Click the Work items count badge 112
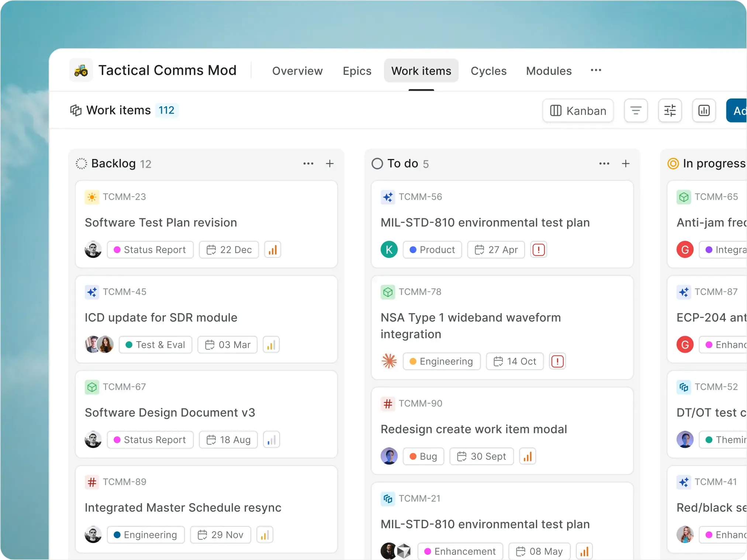This screenshot has width=747, height=560. (166, 110)
